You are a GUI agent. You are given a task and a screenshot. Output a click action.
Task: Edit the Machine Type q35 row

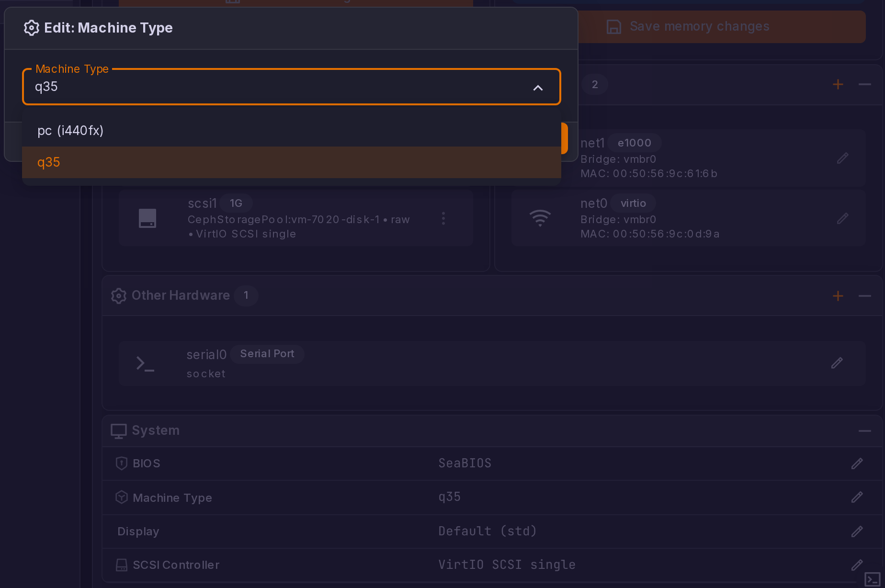point(857,497)
